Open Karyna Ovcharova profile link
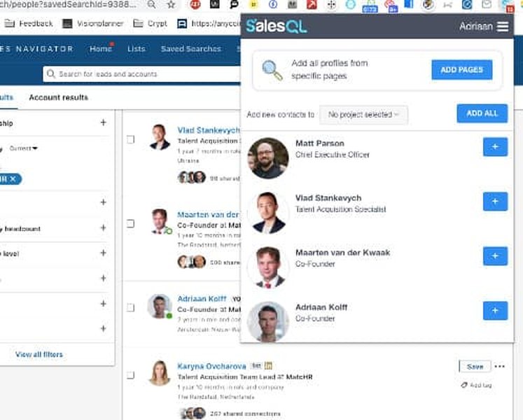Screen dimensions: 523x420 [211, 366]
